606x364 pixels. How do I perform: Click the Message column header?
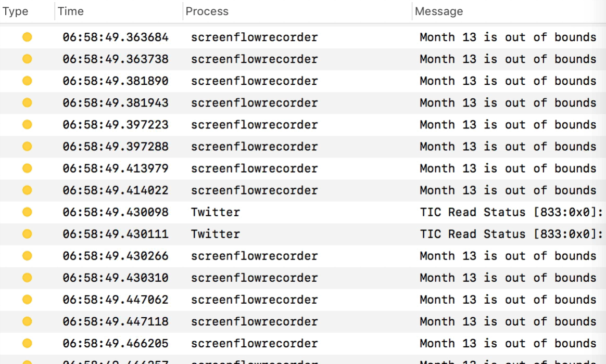(x=439, y=11)
